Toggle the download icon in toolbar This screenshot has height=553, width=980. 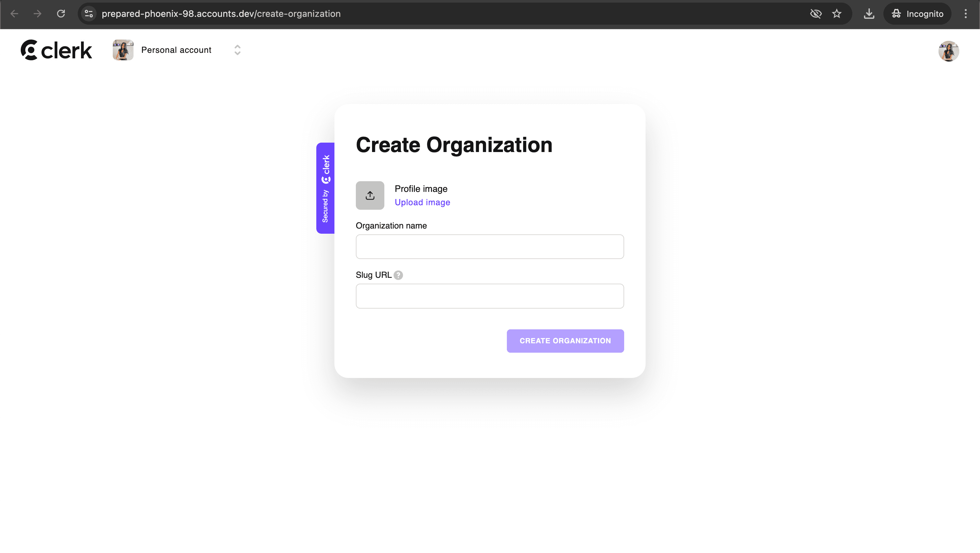tap(869, 14)
